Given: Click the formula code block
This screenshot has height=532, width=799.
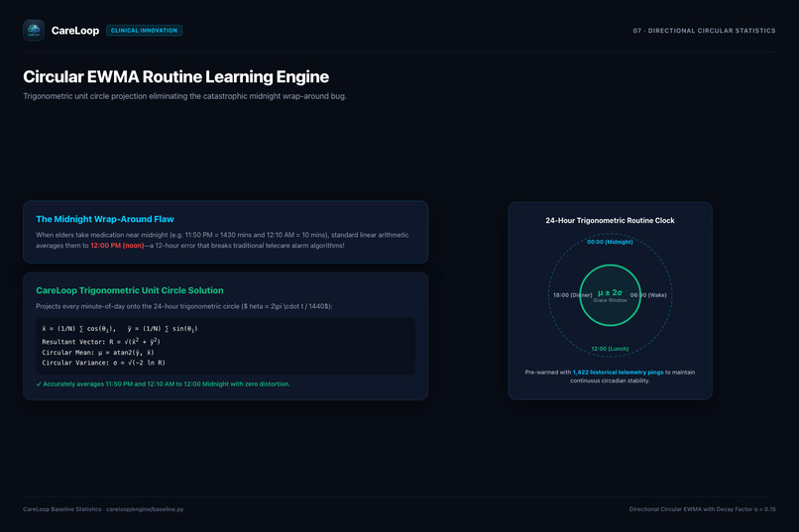Looking at the screenshot, I should pyautogui.click(x=225, y=346).
